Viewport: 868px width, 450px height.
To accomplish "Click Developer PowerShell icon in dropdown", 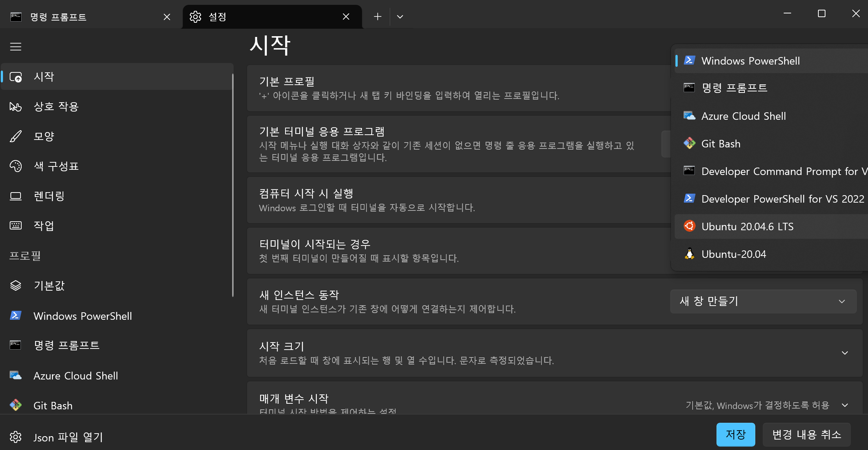I will [689, 199].
